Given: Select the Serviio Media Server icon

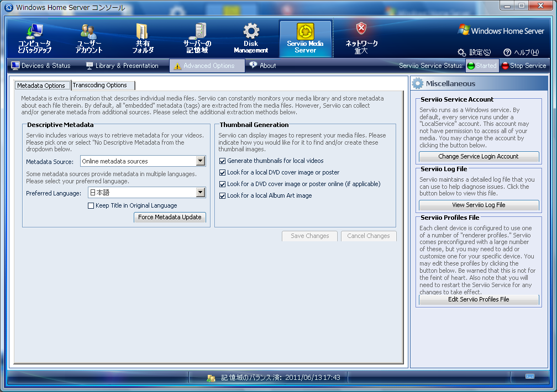Looking at the screenshot, I should coord(305,32).
